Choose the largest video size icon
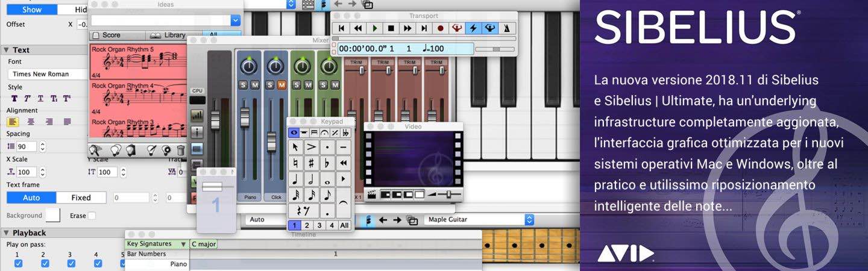Viewport: 868px width, 271px height. [420, 195]
